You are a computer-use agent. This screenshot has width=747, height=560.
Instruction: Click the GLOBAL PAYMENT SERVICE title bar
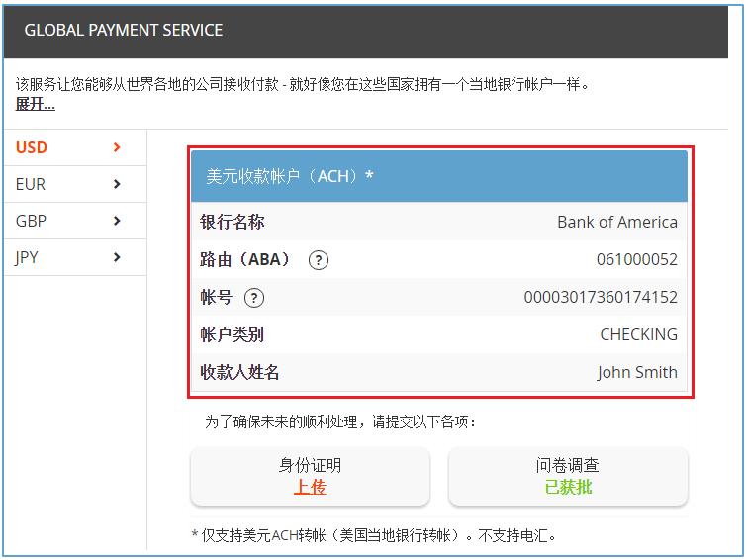[366, 31]
